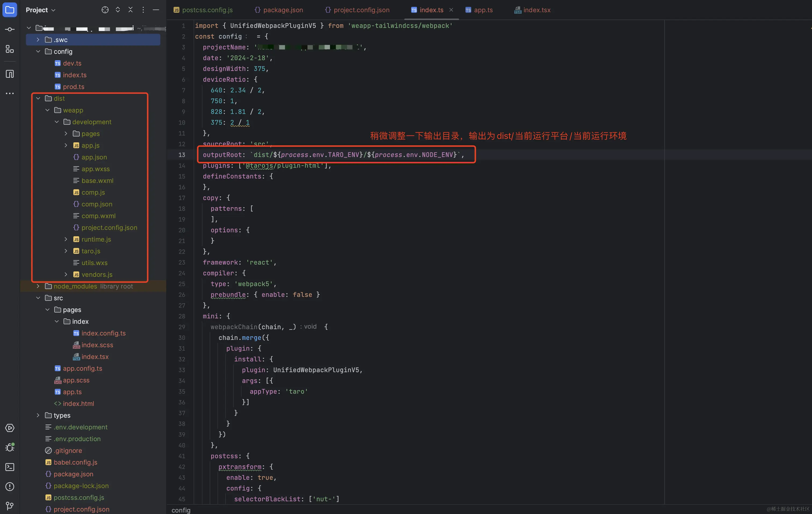Click the More Tool Windows ellipsis icon
Screen dimensions: 812x514
pyautogui.click(x=9, y=94)
